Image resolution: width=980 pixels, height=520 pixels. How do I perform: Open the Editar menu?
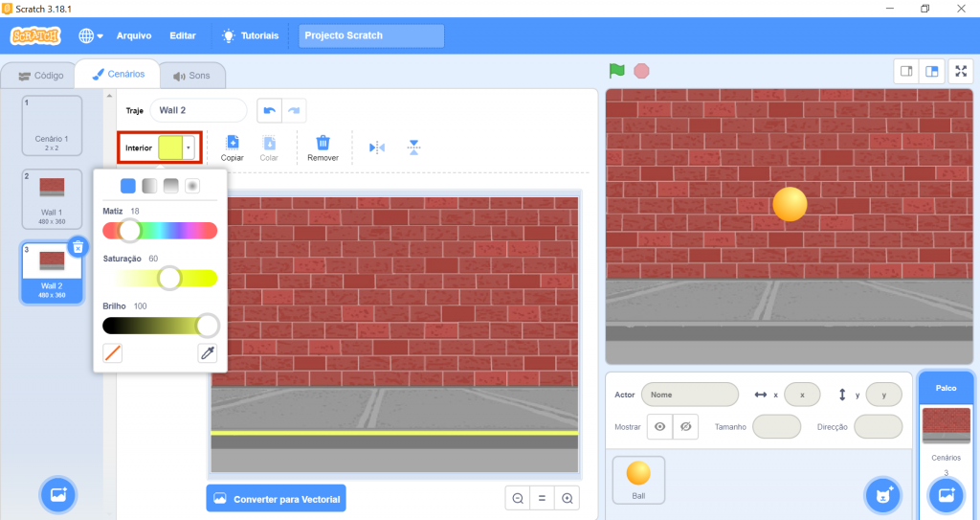click(183, 35)
